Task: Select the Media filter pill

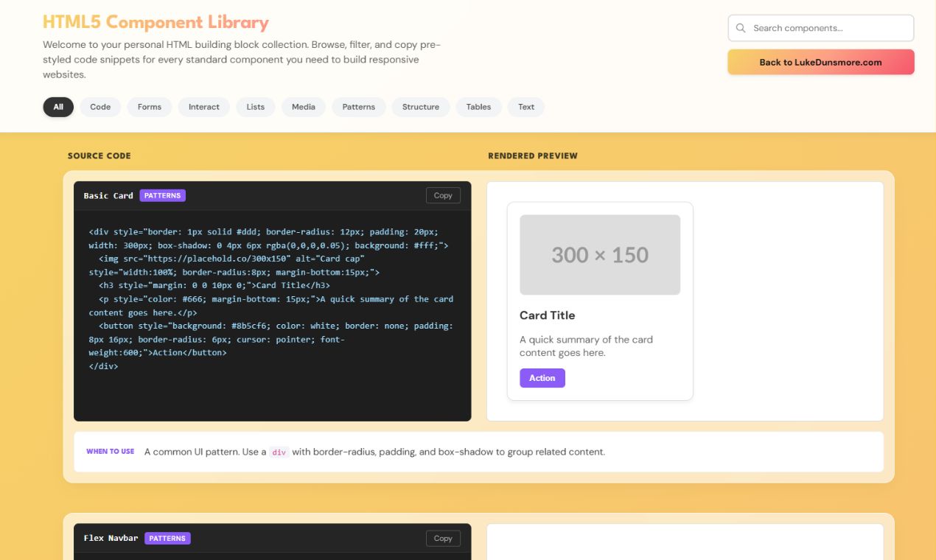Action: 303,107
